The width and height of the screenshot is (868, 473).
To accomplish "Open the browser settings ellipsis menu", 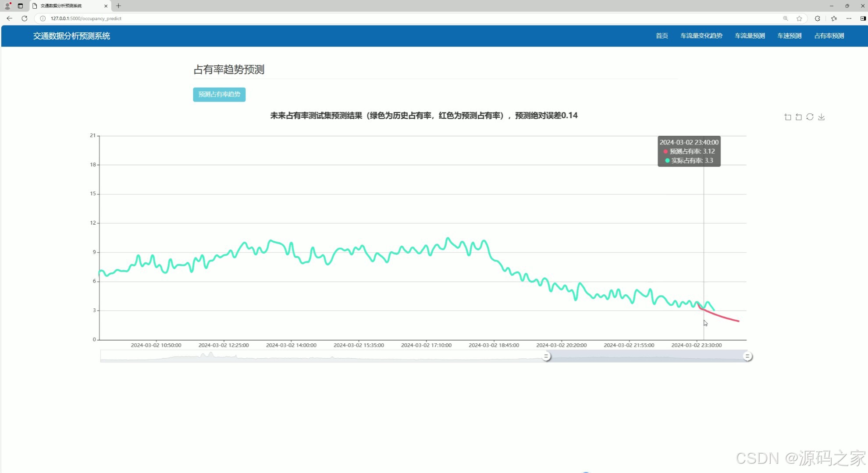I will 849,18.
